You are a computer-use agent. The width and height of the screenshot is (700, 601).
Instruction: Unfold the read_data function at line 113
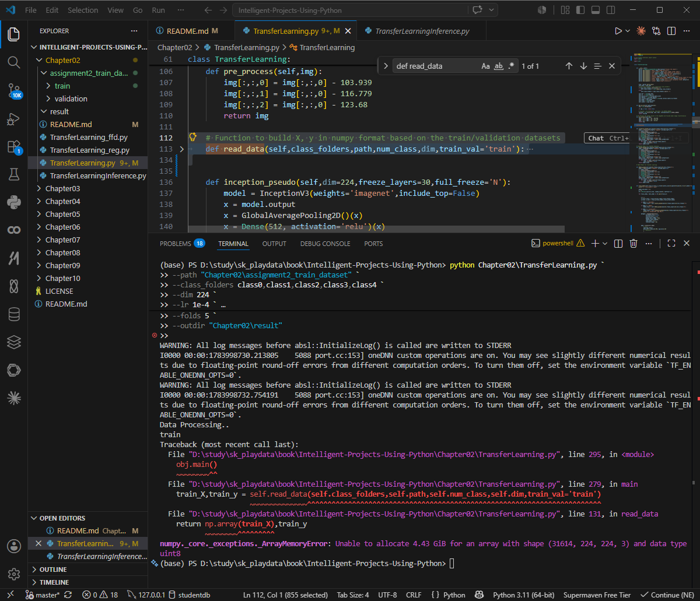click(181, 149)
